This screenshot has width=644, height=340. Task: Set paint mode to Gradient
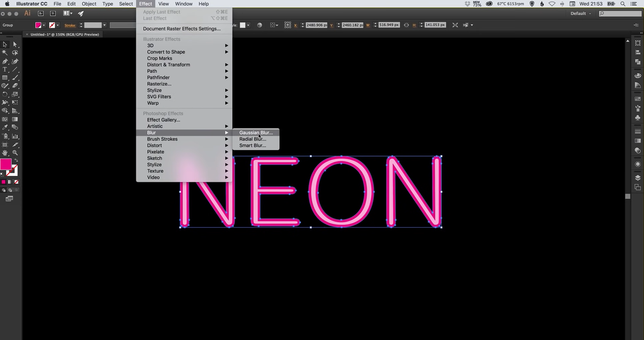tap(10, 182)
